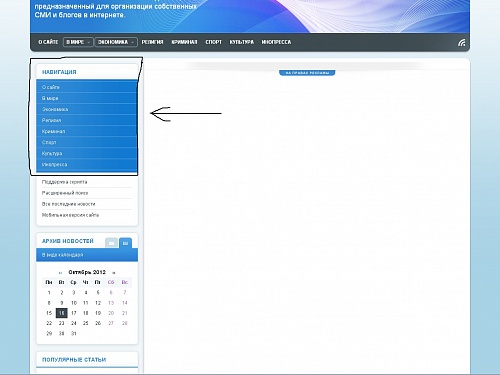Select the highlighted date 16 in calendar
Image resolution: width=500 pixels, height=375 pixels.
62,313
